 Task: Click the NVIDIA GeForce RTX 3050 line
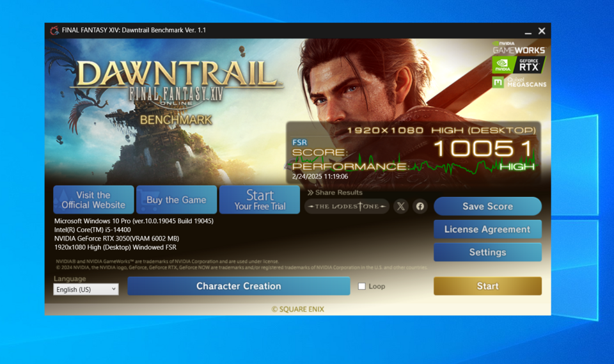pos(116,238)
